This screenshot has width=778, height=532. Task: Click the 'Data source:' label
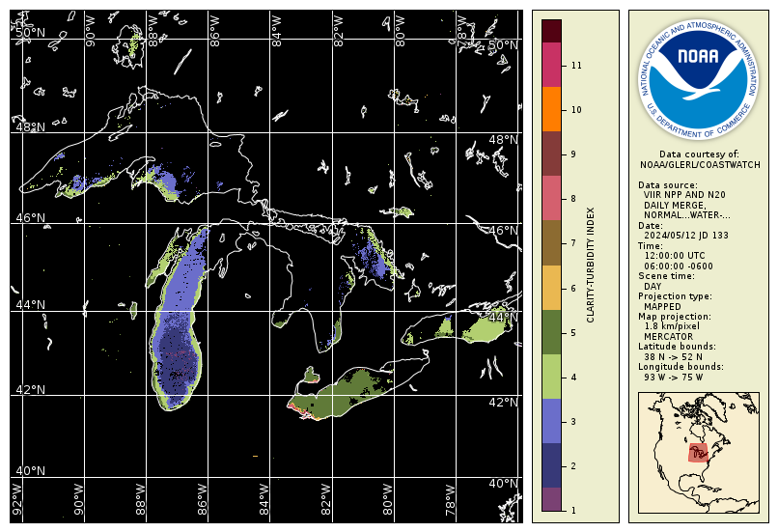tap(667, 185)
